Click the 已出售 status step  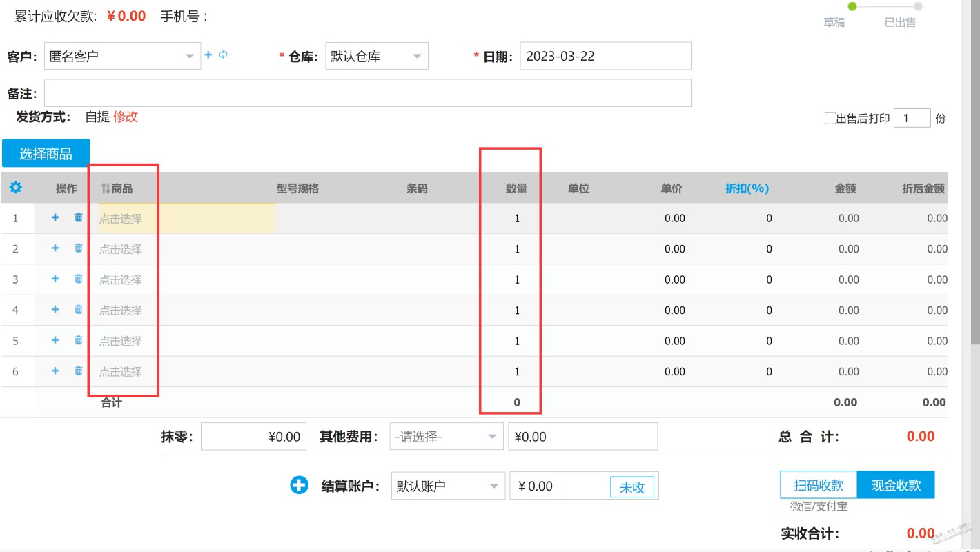point(900,22)
